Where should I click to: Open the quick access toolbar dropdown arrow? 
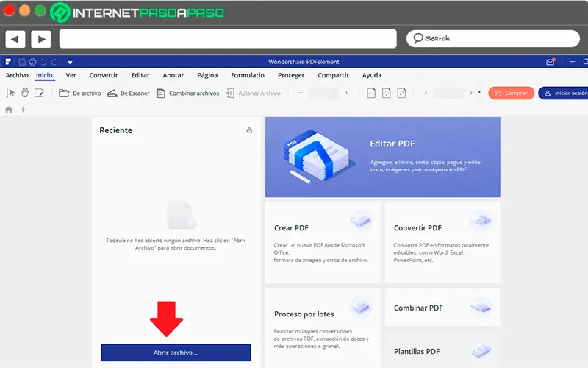point(70,62)
